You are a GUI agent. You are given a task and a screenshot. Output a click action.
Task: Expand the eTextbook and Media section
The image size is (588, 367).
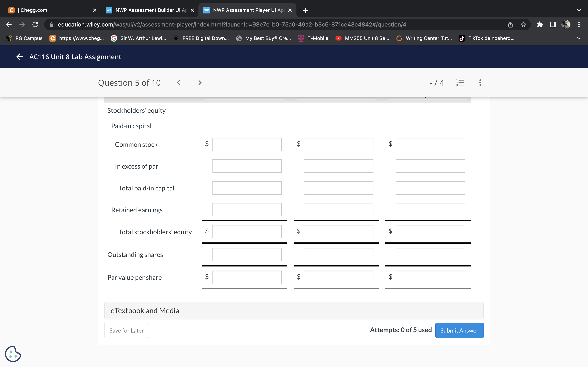[x=145, y=311]
